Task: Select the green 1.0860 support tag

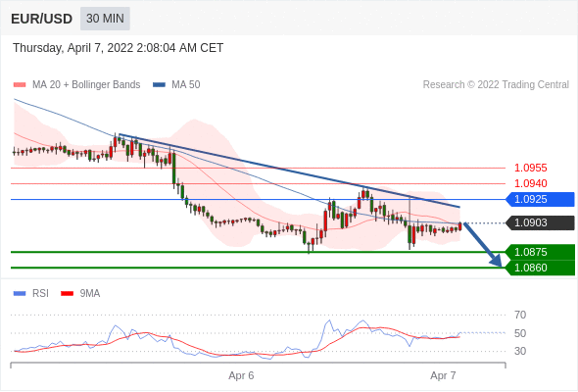Action: pyautogui.click(x=540, y=268)
